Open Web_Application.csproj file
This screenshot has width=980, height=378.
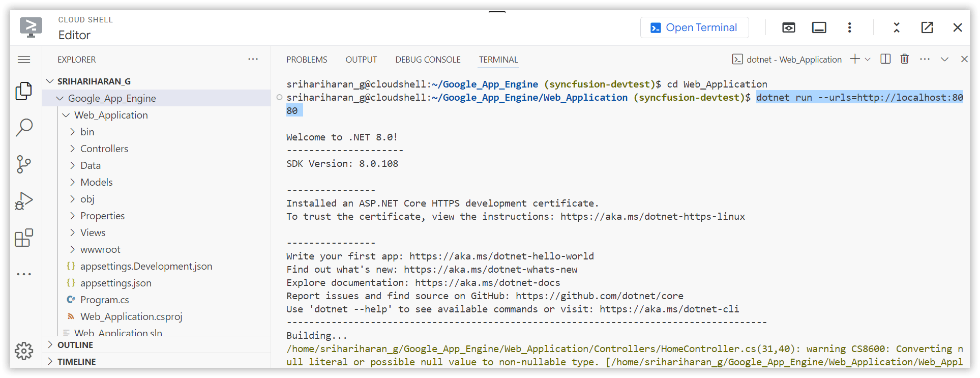coord(131,316)
